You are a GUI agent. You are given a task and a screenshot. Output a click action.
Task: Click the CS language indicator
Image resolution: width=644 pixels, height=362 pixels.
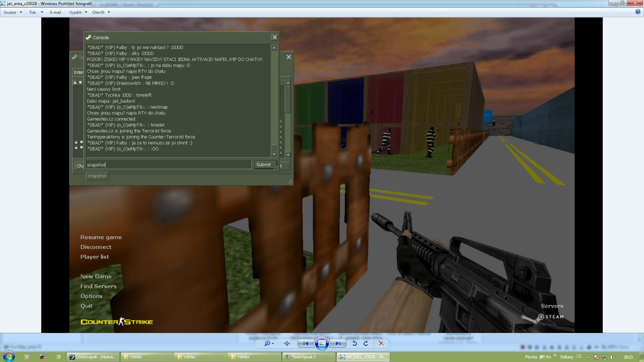click(x=579, y=356)
